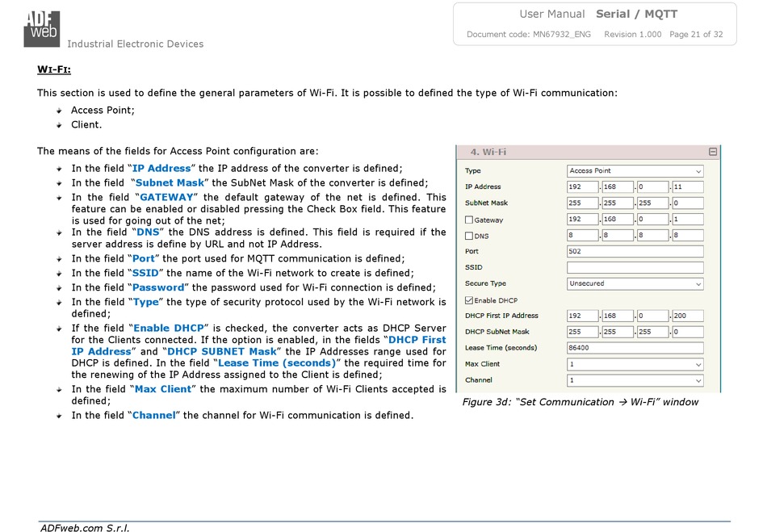
Task: Click the last DHCP SubNet Mask octet field
Action: [x=687, y=332]
